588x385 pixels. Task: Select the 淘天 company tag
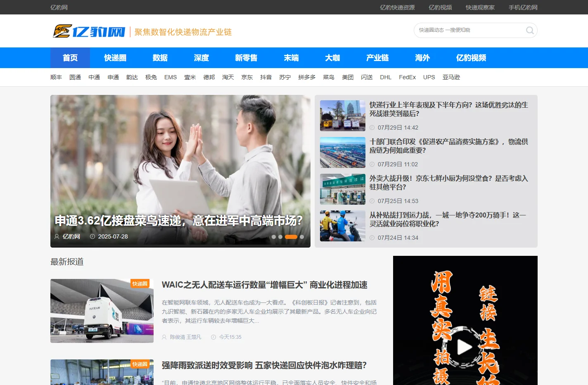(228, 77)
